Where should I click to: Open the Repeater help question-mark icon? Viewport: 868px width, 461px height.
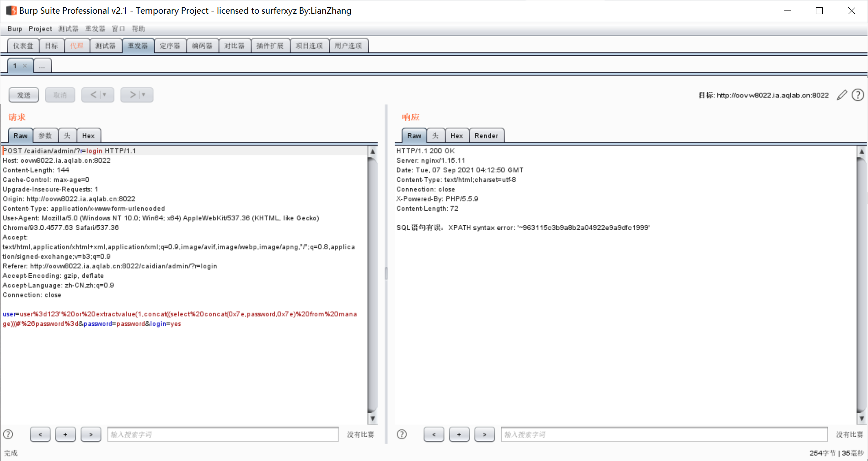click(858, 95)
